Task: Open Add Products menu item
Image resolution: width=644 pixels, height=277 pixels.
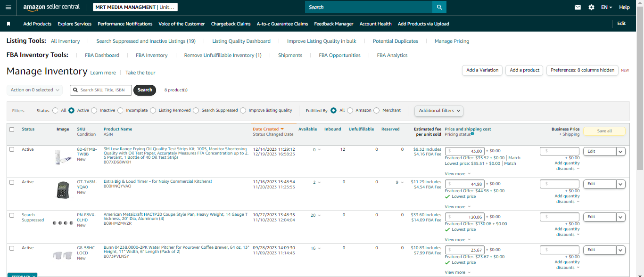Action: pos(37,24)
